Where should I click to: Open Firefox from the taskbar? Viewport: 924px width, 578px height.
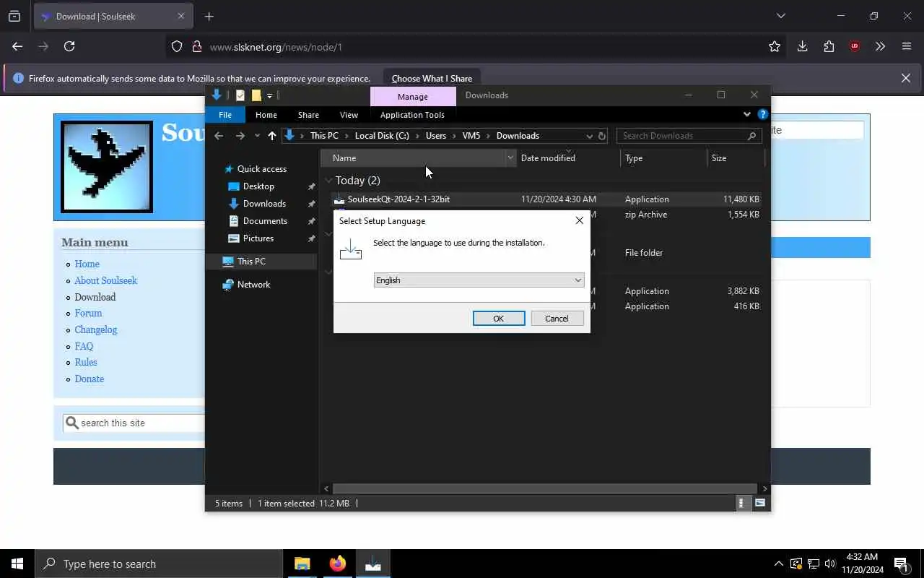point(337,564)
